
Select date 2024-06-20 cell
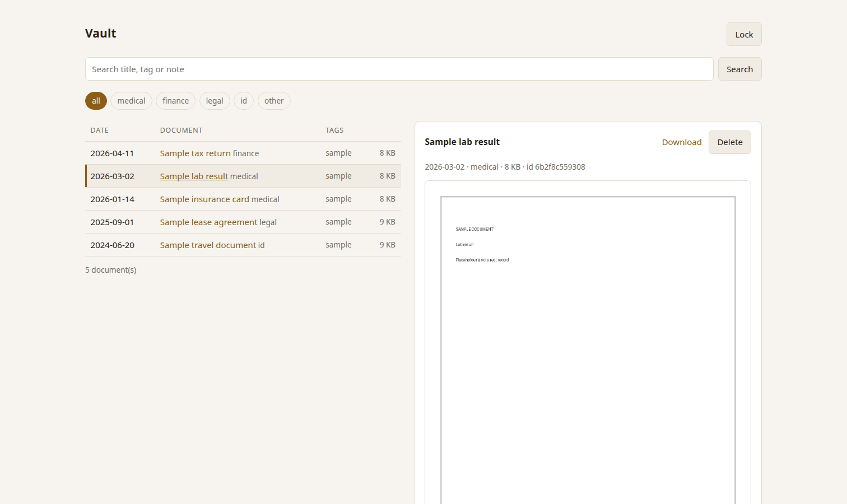click(112, 245)
